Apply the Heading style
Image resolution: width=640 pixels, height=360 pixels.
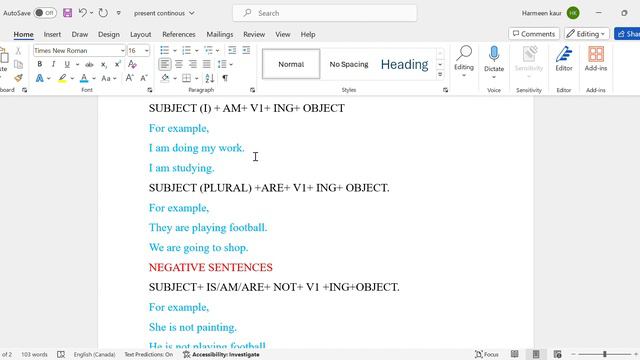[404, 64]
